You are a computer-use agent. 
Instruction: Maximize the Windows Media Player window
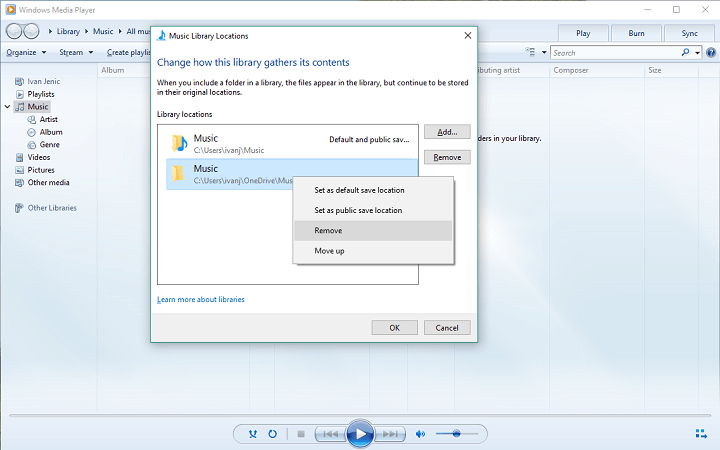(676, 10)
